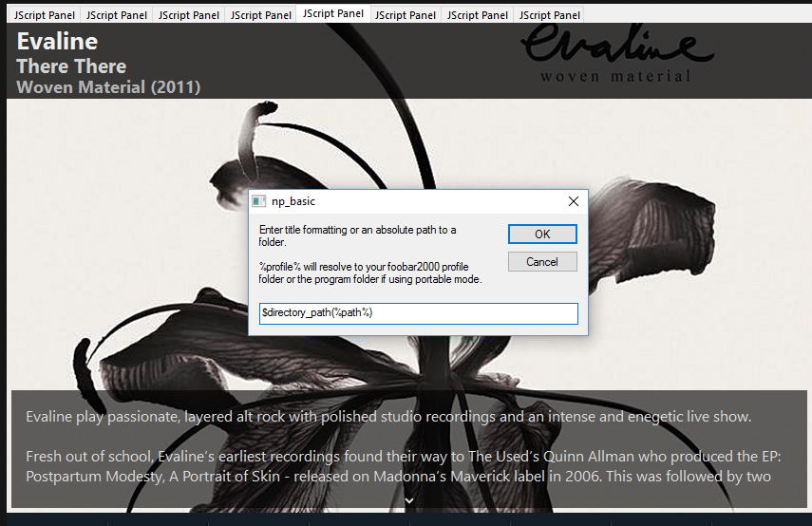Image resolution: width=812 pixels, height=526 pixels.
Task: Click the "Fresh out of school" biography paragraph
Action: tap(404, 466)
